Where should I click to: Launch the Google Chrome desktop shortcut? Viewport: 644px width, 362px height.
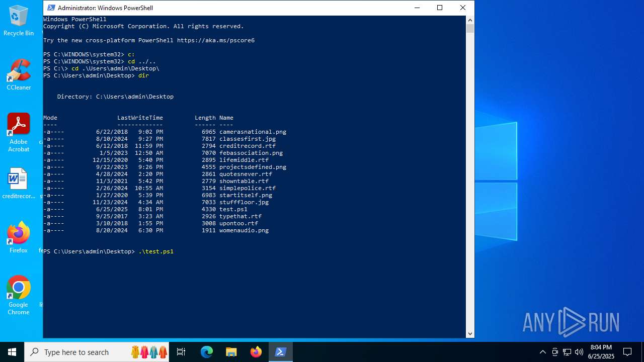pos(19,296)
